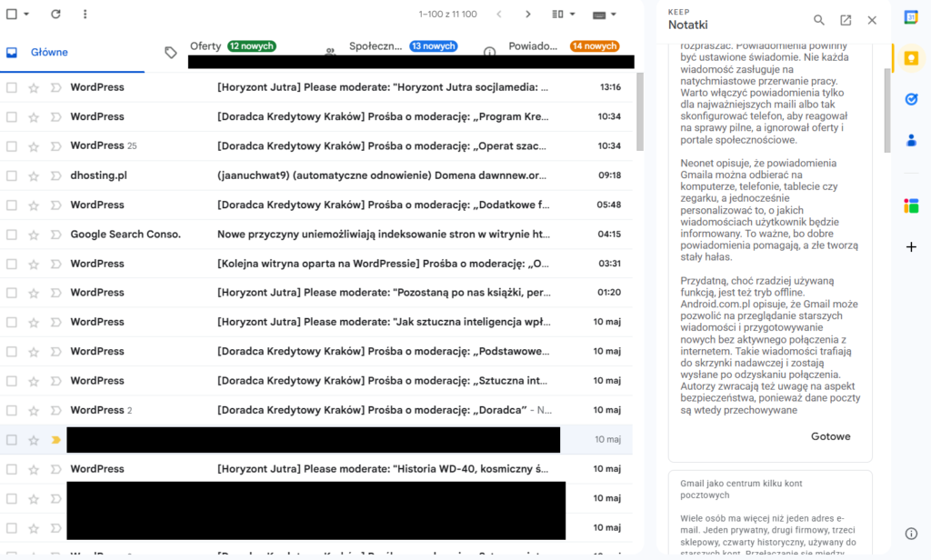Search notes in the Keep panel
The width and height of the screenshot is (931, 560).
819,20
